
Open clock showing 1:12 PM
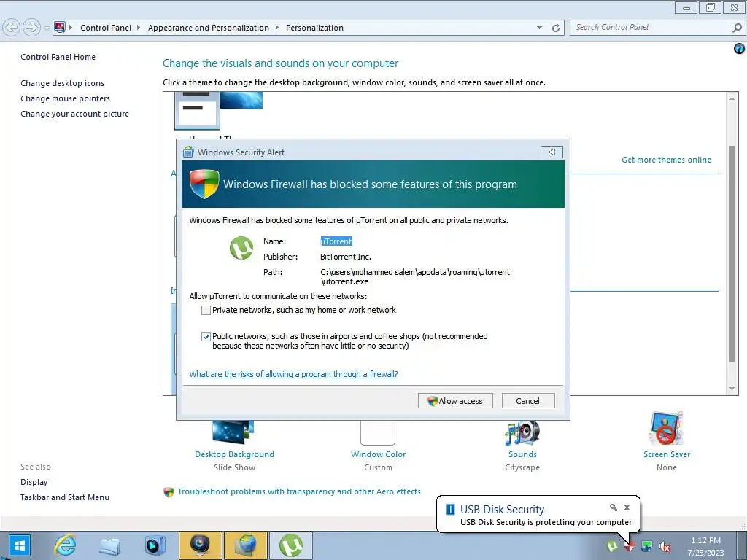705,546
